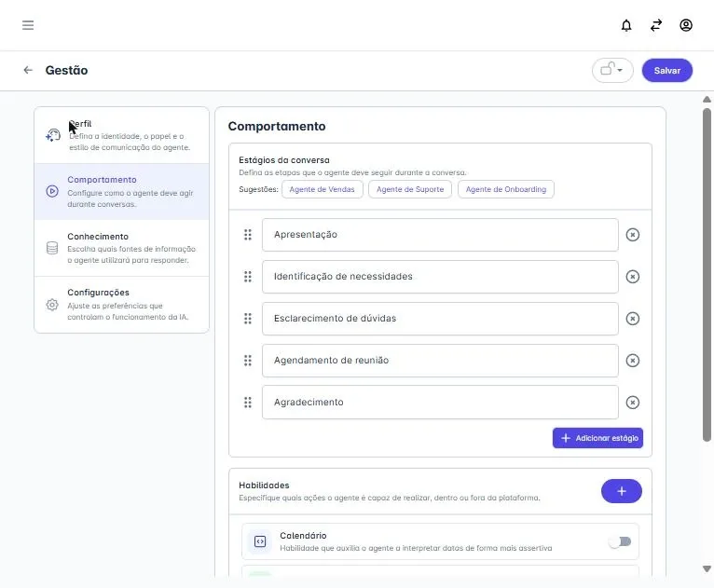Remove the Identificação de necessidades stage
The height and width of the screenshot is (588, 714).
(x=633, y=277)
